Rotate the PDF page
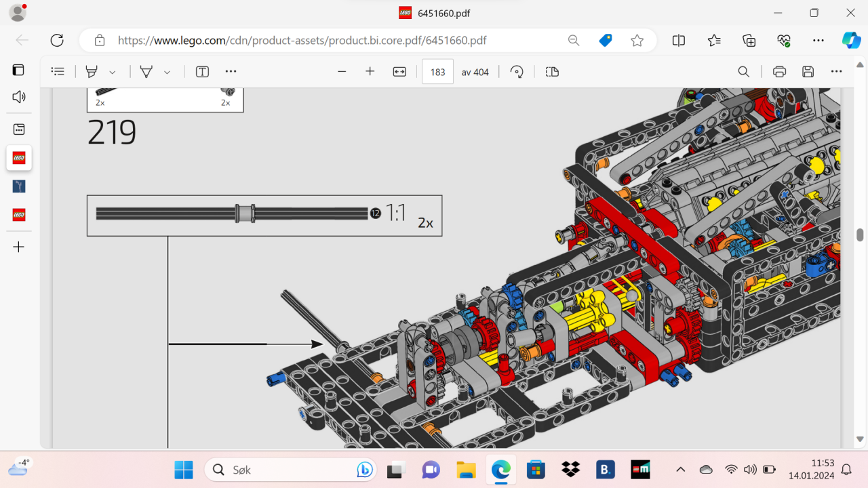Image resolution: width=868 pixels, height=488 pixels. [517, 72]
